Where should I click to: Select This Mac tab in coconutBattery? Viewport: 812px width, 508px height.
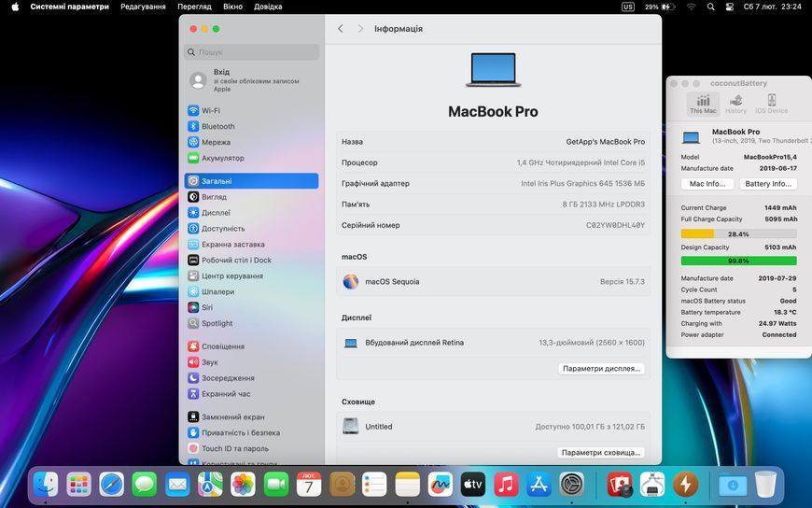[x=703, y=104]
